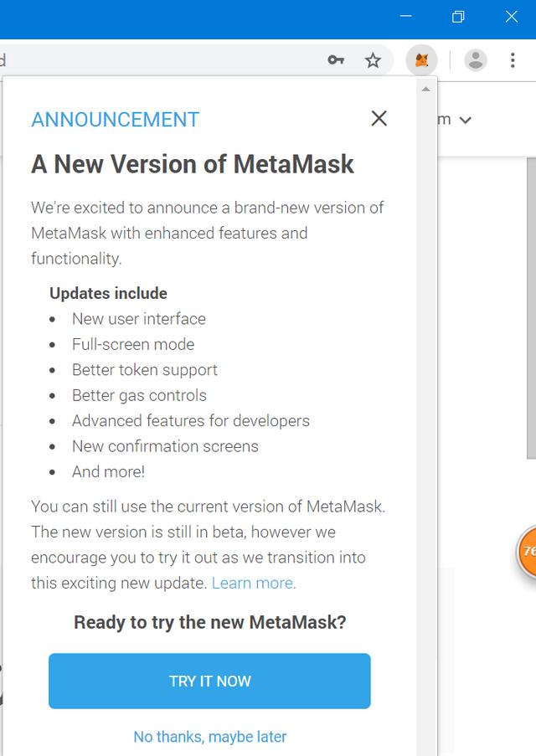Click the popup's scroll-up arrow
This screenshot has height=756, width=536.
[426, 90]
